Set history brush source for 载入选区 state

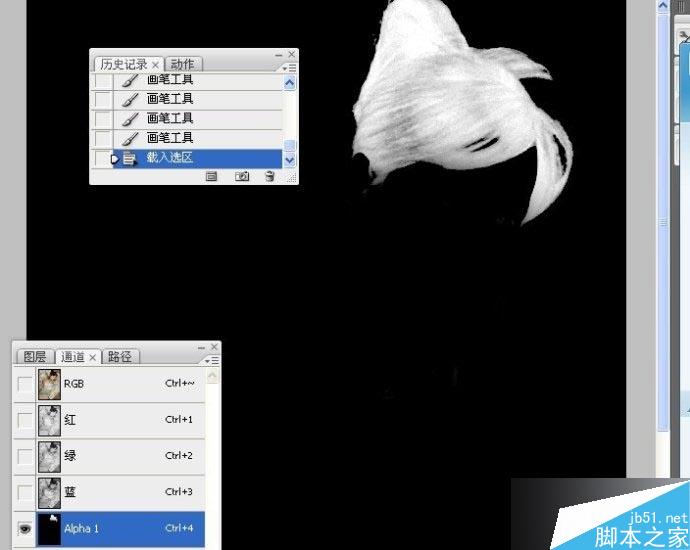click(x=102, y=158)
